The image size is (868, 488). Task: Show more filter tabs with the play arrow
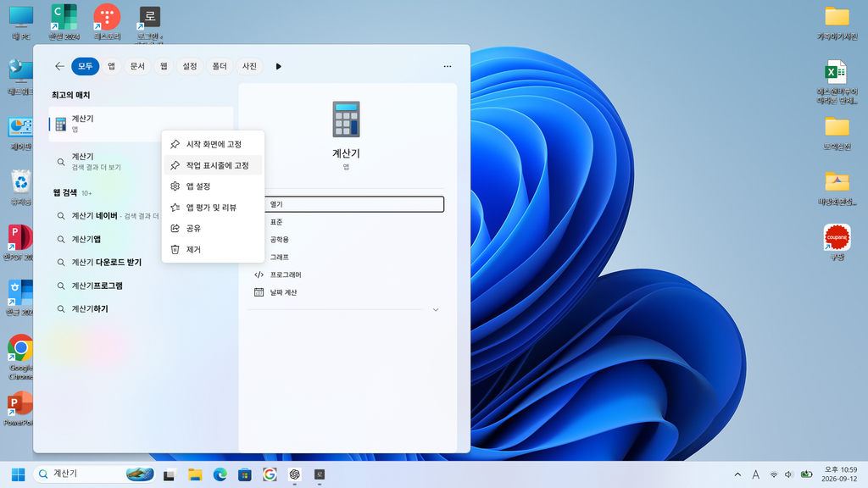tap(278, 66)
